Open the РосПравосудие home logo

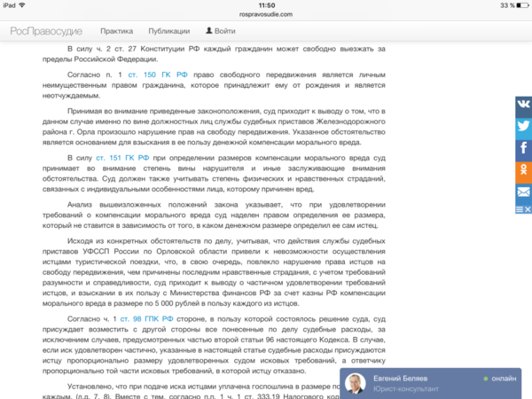click(46, 31)
